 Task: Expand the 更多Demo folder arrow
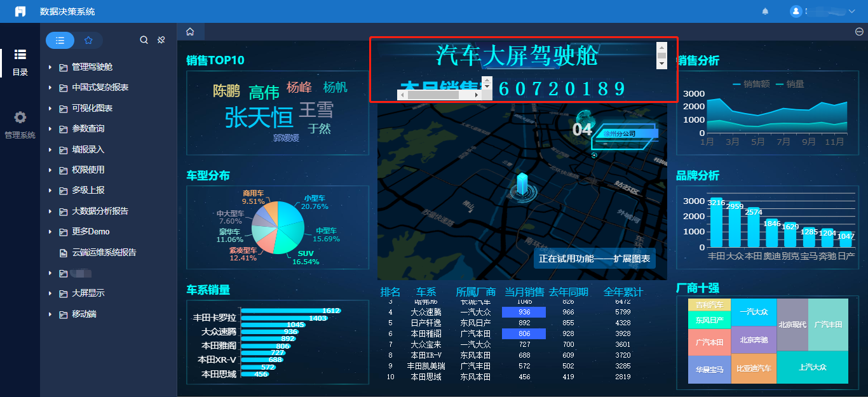tap(50, 232)
